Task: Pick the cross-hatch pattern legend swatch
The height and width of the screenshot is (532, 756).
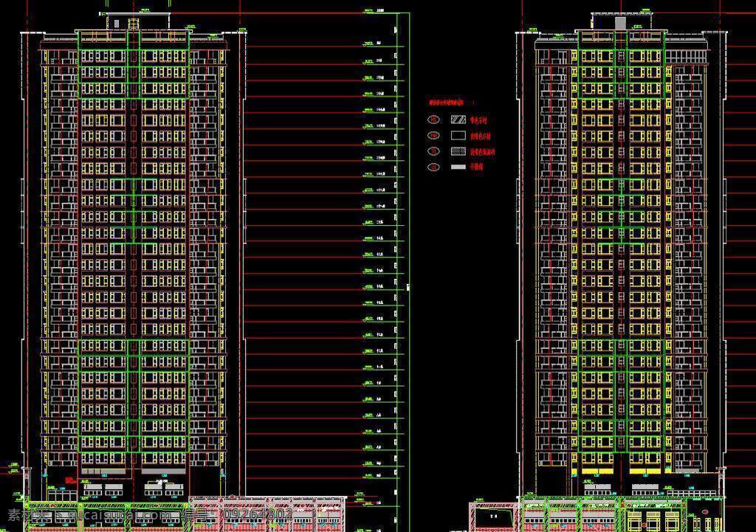Action: coord(458,151)
